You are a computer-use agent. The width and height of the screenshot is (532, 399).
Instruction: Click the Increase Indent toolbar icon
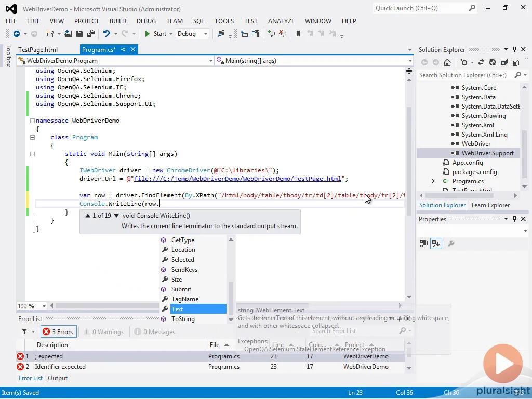point(256,34)
